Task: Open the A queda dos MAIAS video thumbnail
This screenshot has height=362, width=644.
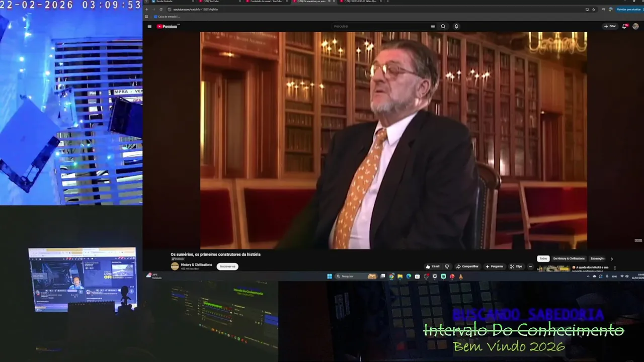Action: [x=553, y=268]
